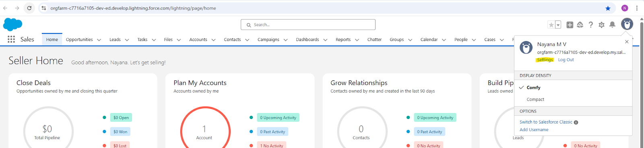Click the Settings link in profile panel
The height and width of the screenshot is (148, 644).
click(545, 60)
